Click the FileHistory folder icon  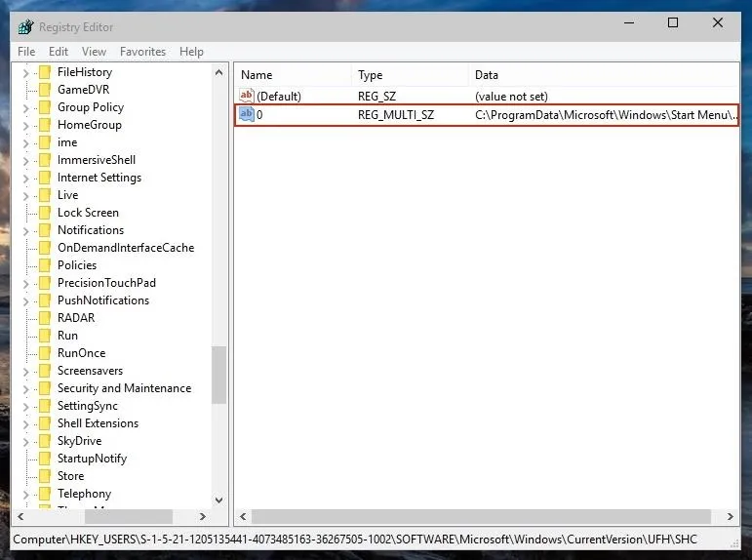click(x=45, y=72)
